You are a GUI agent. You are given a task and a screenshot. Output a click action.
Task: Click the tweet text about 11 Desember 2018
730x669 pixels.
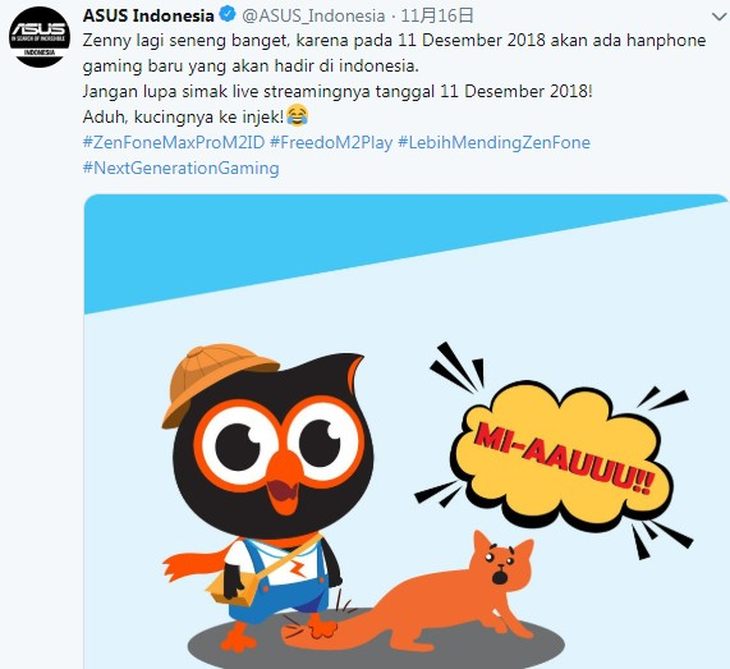click(394, 78)
